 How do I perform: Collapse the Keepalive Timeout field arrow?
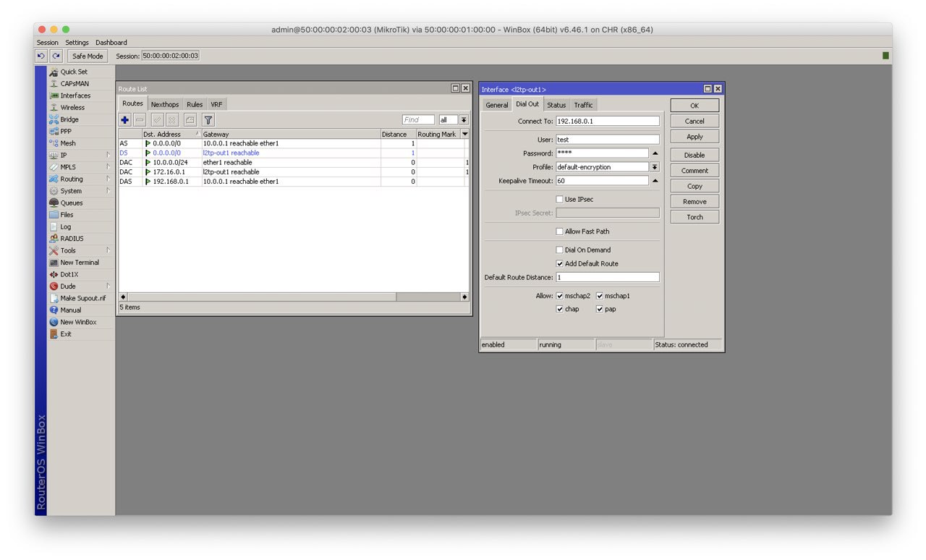tap(655, 181)
